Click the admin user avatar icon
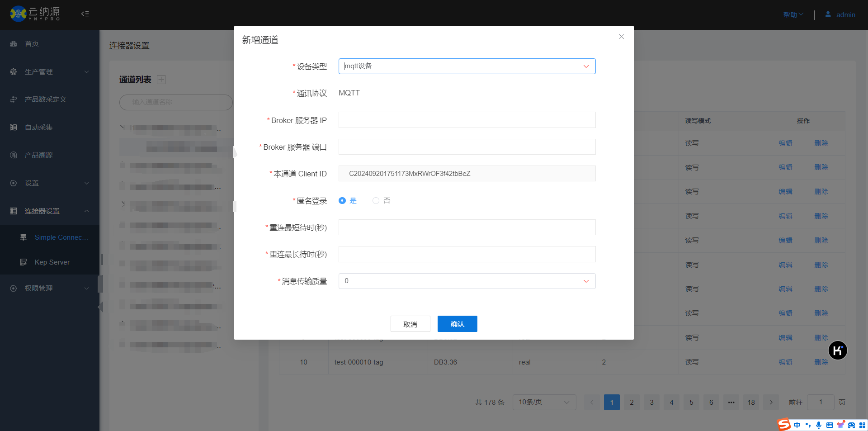Image resolution: width=868 pixels, height=431 pixels. 828,14
